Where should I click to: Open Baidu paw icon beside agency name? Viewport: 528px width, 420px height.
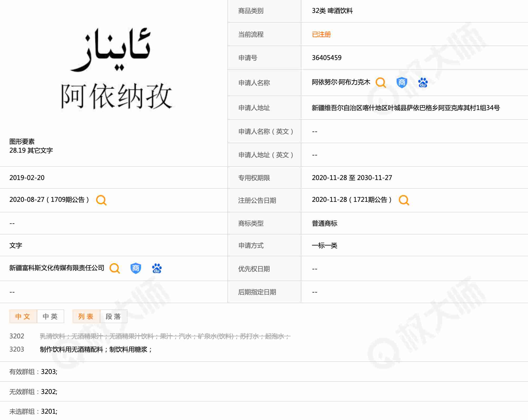point(157,268)
